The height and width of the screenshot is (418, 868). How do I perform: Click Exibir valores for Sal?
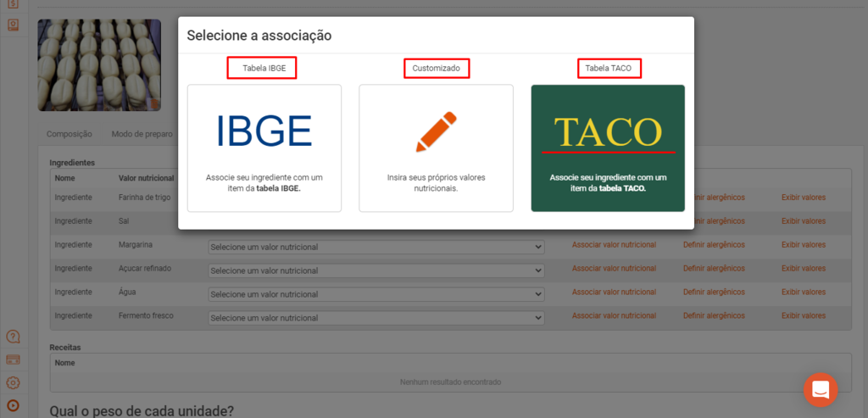(x=804, y=221)
